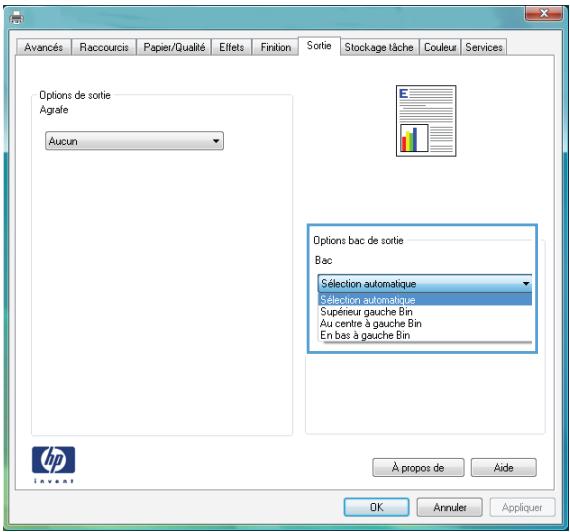Confirm settings with OK

[x=377, y=507]
